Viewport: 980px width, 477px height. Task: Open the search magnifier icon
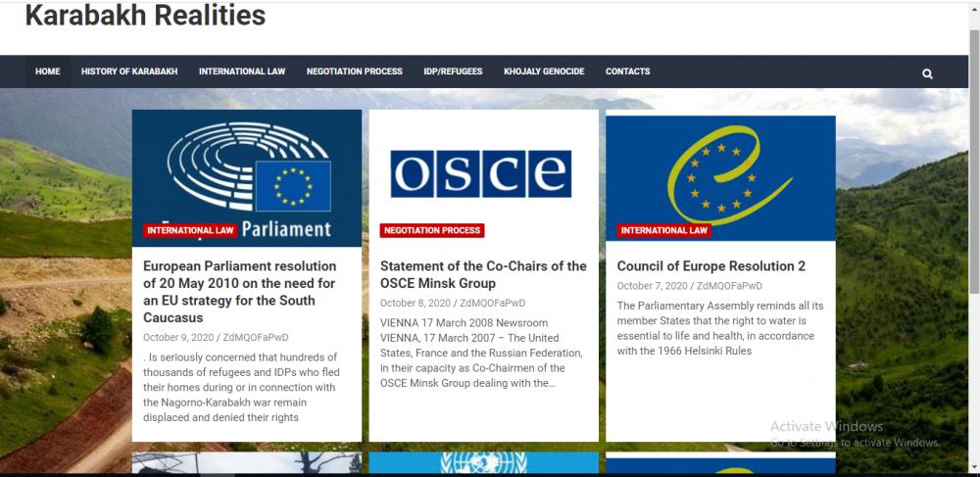click(927, 73)
